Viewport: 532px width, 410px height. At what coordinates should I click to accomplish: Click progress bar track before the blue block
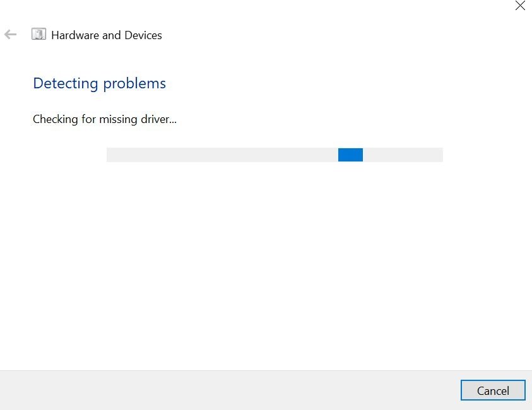(x=222, y=155)
